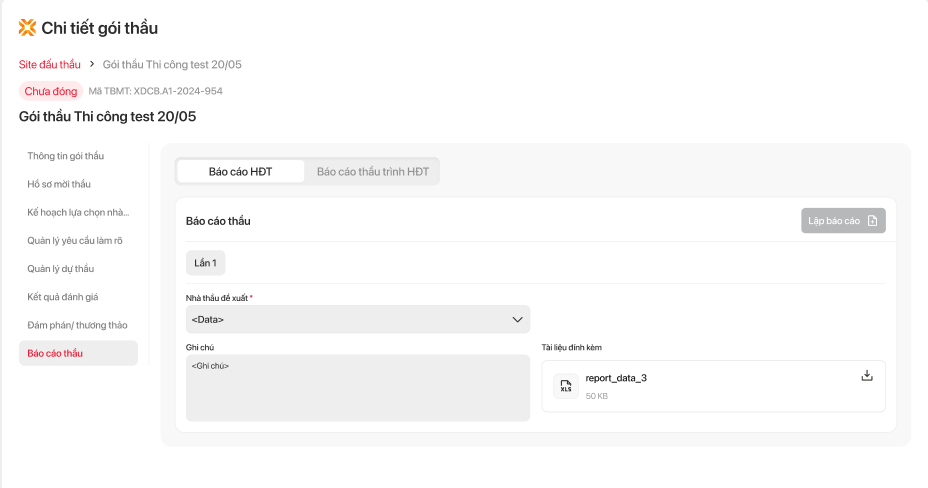Screen dimensions: 928x488
Task: Open Quản lý dự thầu in sidebar
Action: [x=61, y=268]
